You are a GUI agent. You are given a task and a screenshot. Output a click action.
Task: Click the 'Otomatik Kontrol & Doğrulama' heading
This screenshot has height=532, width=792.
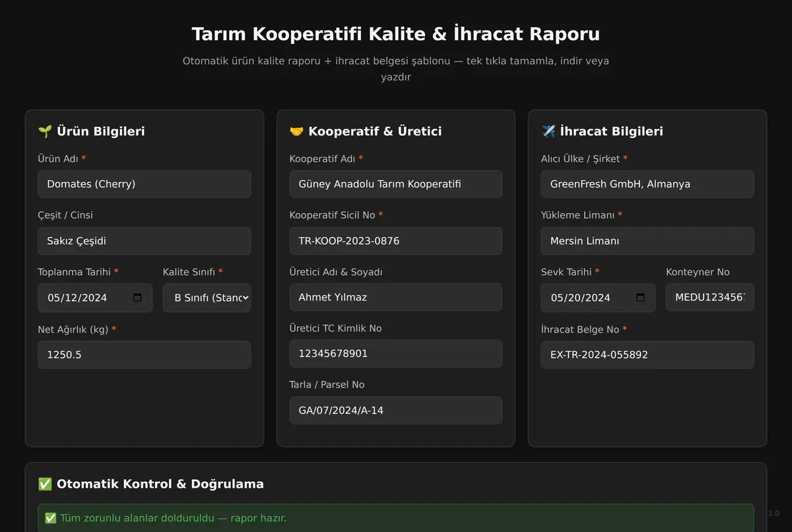[160, 484]
